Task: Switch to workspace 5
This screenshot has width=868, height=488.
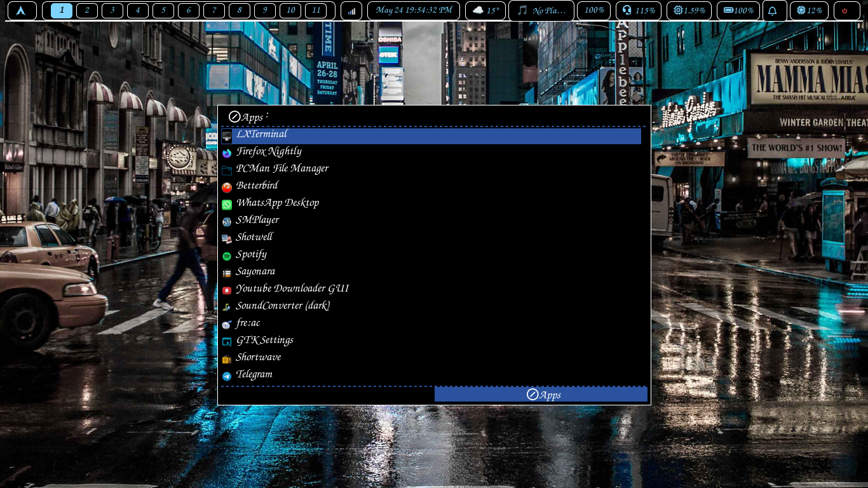Action: pyautogui.click(x=163, y=10)
